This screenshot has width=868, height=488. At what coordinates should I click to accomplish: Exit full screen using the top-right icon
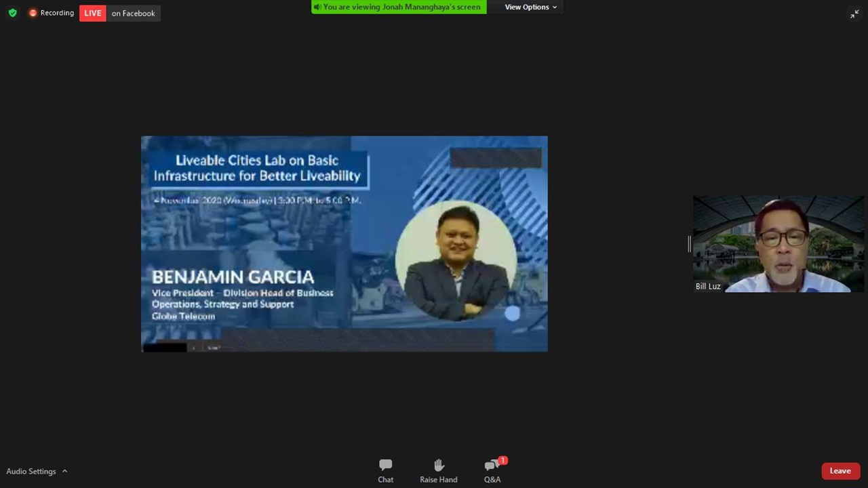tap(854, 14)
